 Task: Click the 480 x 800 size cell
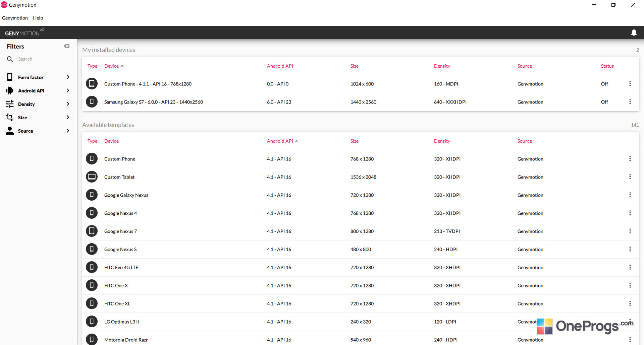coord(361,249)
